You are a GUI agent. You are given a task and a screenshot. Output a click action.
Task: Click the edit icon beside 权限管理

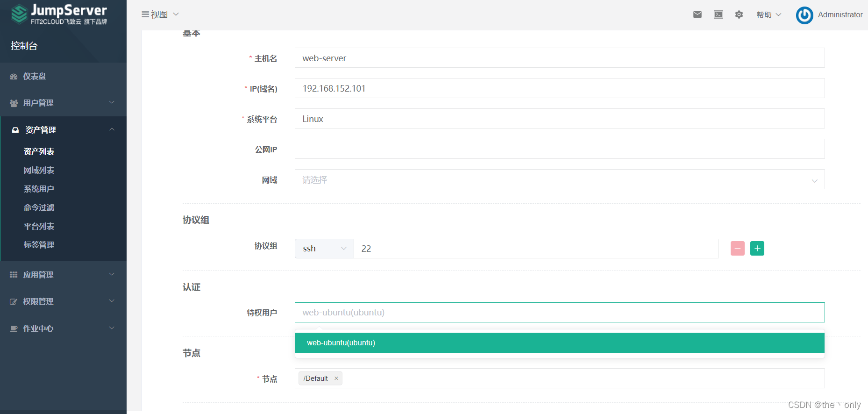click(x=14, y=301)
